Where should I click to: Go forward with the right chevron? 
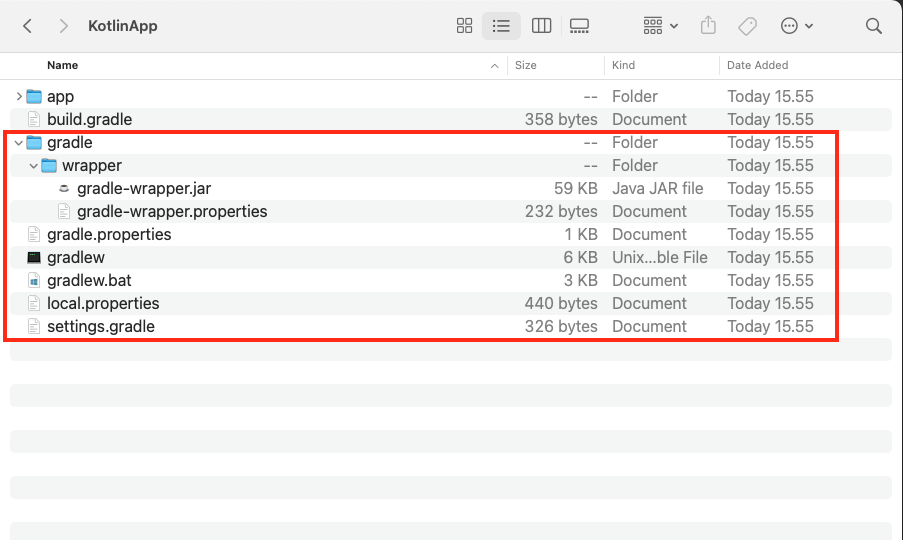point(63,26)
